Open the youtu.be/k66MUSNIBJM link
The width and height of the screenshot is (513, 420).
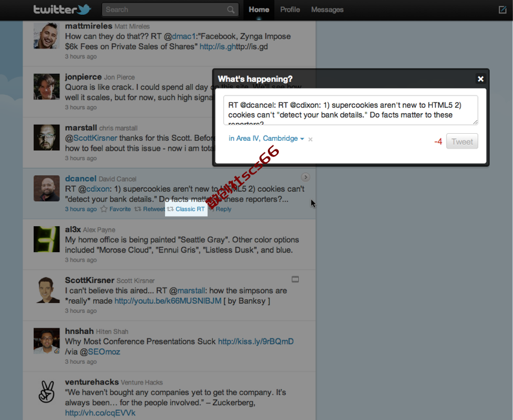tap(168, 300)
